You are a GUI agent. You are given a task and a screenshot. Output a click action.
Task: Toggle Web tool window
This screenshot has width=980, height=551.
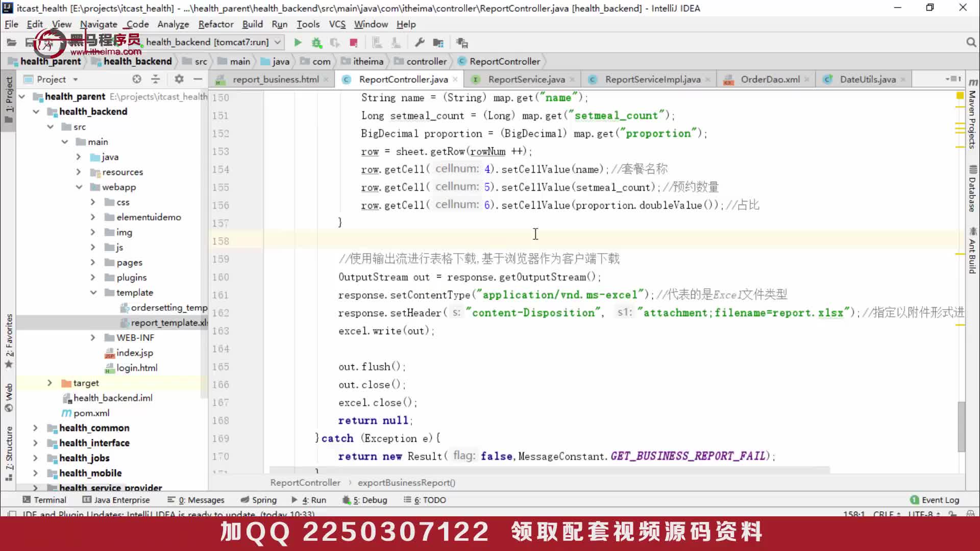9,397
